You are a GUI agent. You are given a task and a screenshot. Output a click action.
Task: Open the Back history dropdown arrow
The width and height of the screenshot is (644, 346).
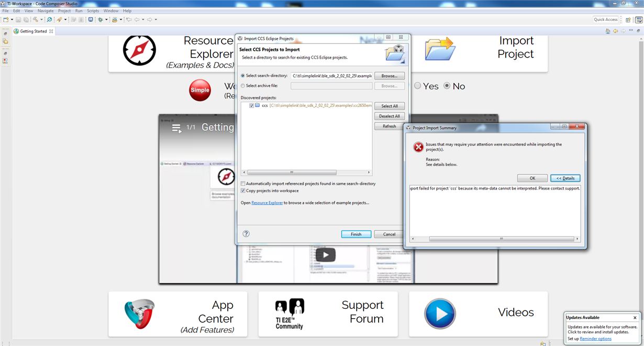pyautogui.click(x=143, y=20)
